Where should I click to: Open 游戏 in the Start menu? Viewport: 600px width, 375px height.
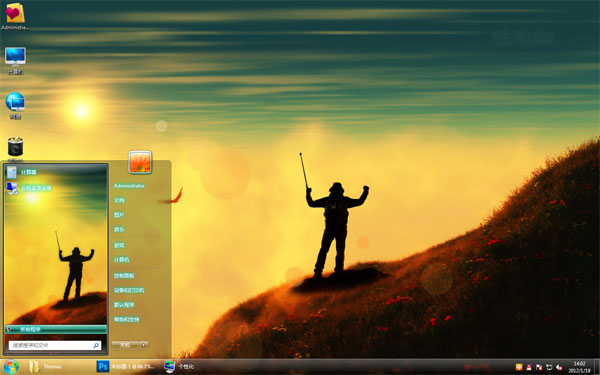(x=119, y=245)
